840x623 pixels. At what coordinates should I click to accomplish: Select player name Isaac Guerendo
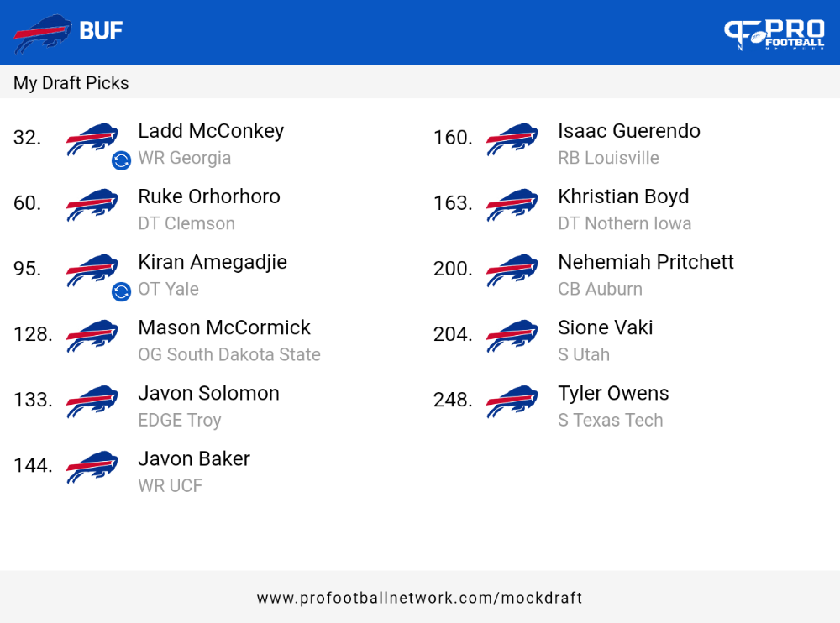tap(629, 131)
